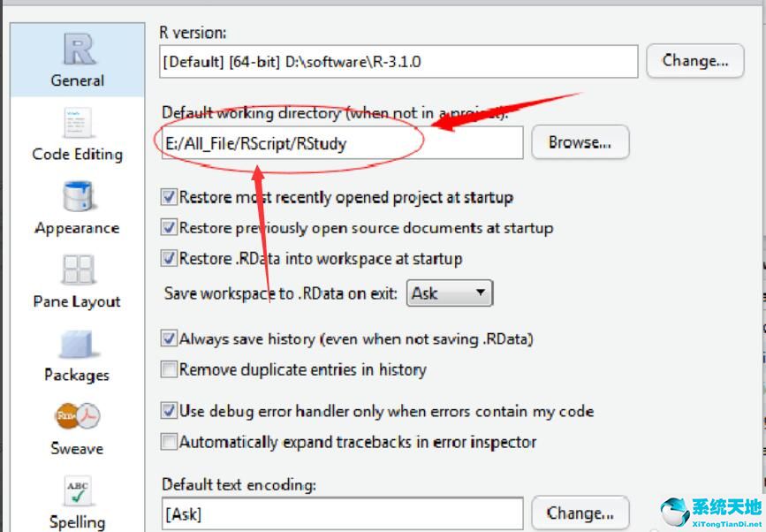Toggle Always save history checkbox
The image size is (766, 532).
pyautogui.click(x=169, y=338)
